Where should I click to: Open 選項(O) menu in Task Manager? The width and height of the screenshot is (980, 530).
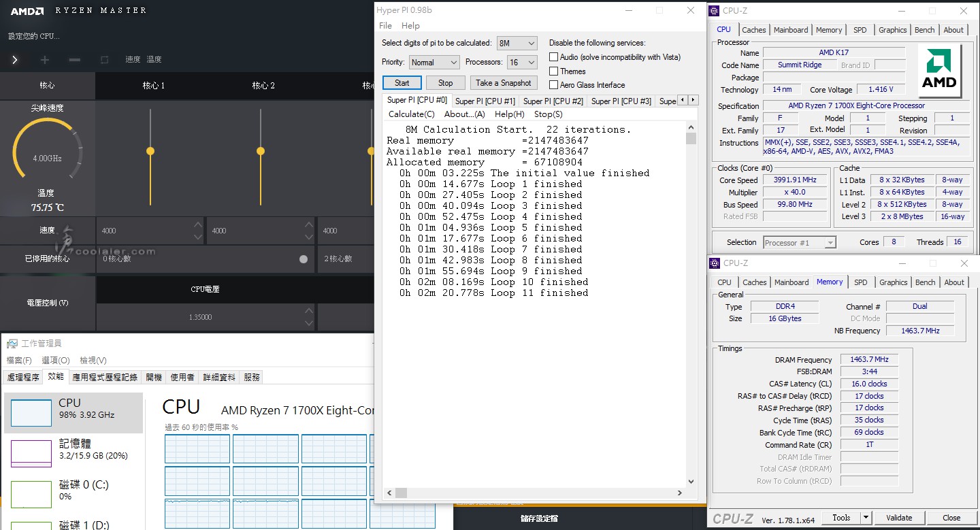click(x=56, y=361)
